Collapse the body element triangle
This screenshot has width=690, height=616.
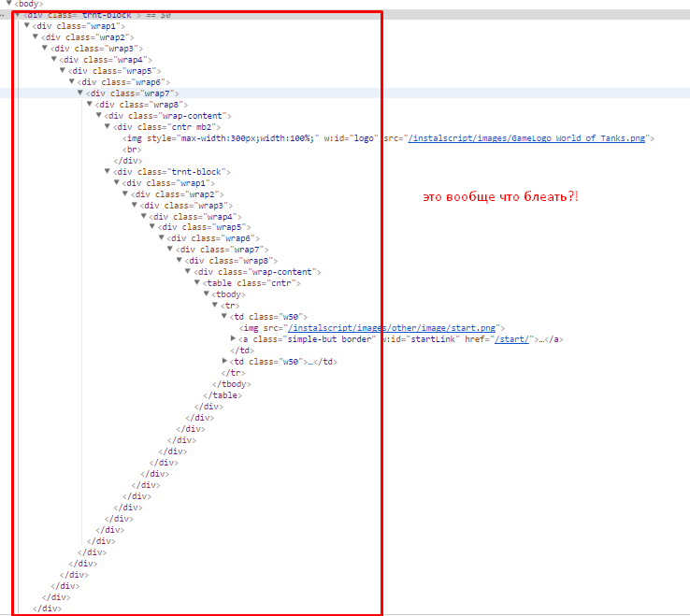pyautogui.click(x=8, y=3)
